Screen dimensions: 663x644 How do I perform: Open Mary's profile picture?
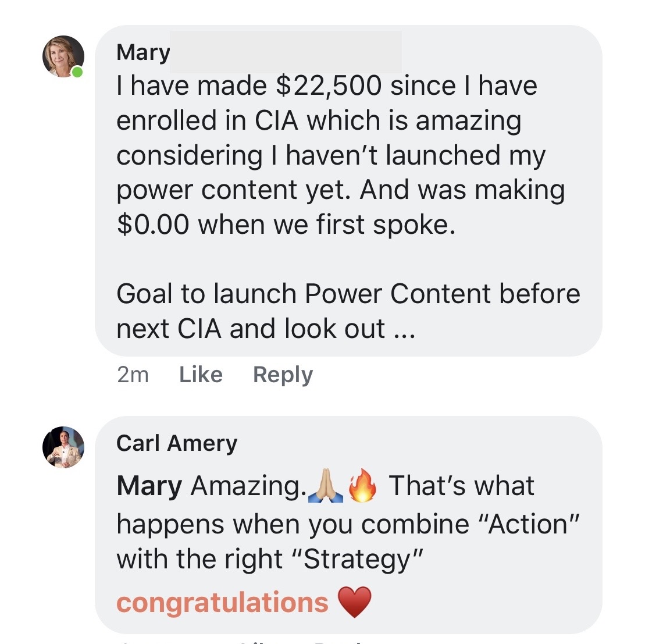click(63, 56)
